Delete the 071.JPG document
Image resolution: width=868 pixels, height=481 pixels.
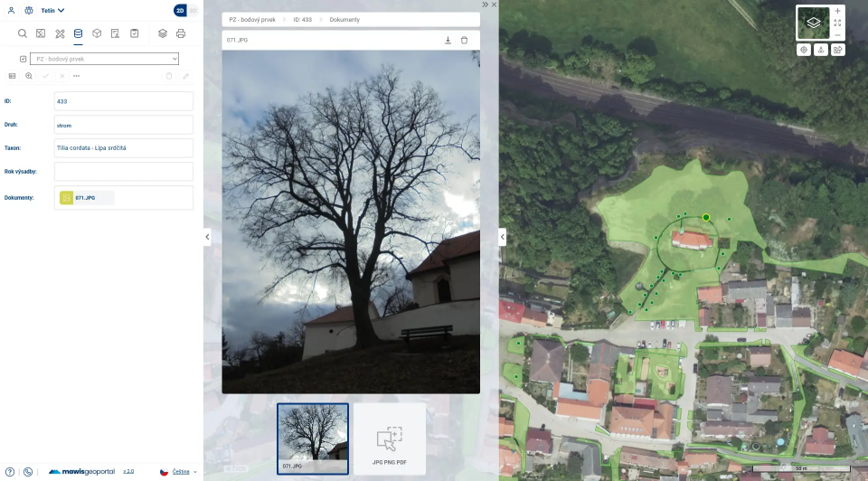click(465, 40)
